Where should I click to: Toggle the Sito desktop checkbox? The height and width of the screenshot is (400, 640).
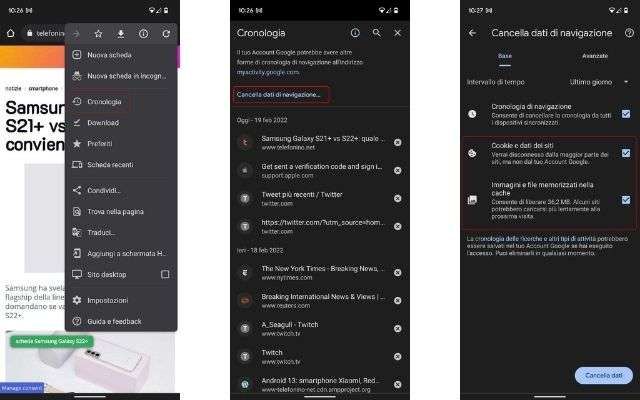[165, 274]
